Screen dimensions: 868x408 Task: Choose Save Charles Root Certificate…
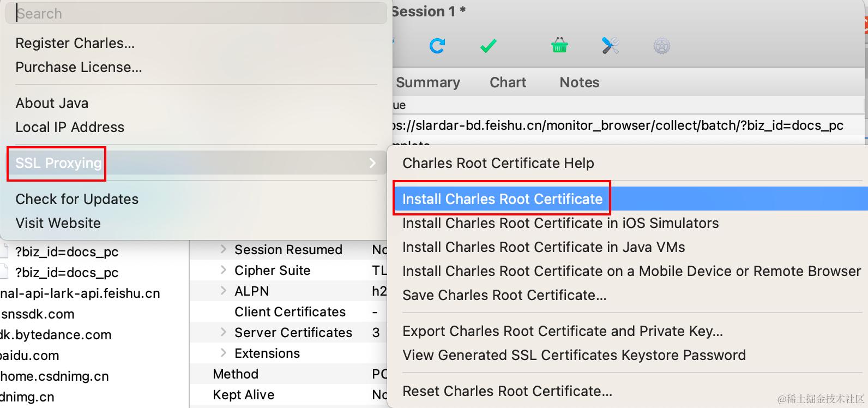(x=504, y=295)
